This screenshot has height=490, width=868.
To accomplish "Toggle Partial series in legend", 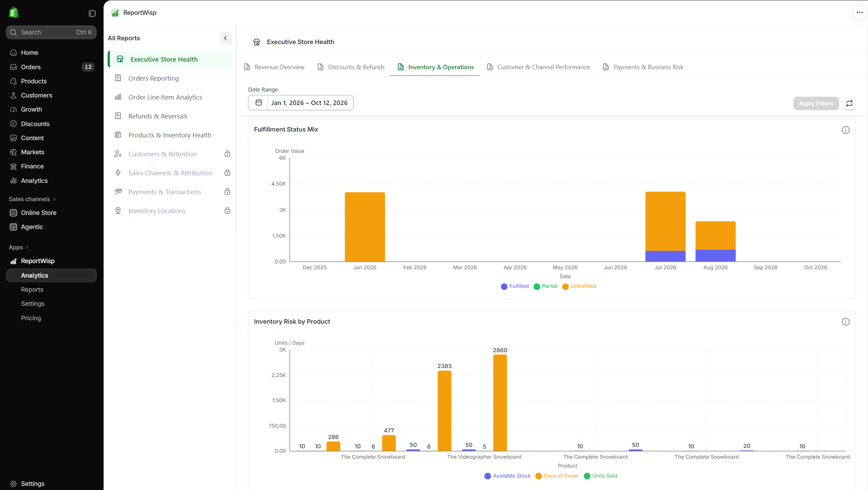I will tap(545, 286).
